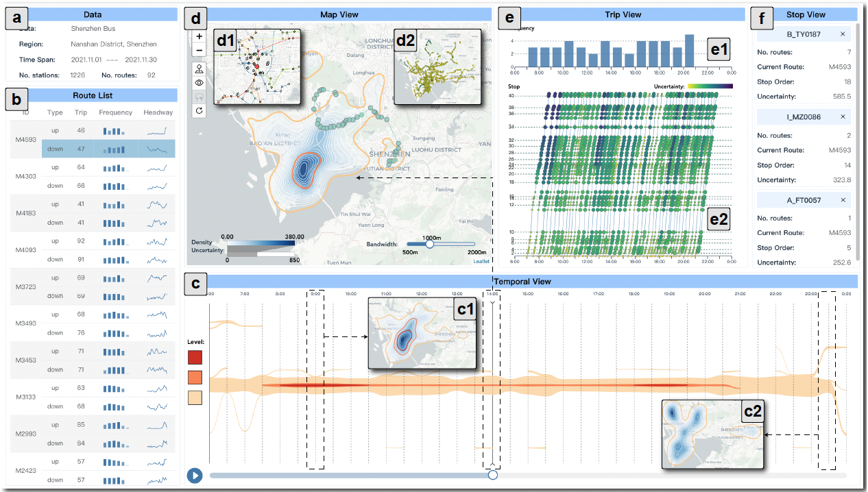Click the uncertainty value 585.5

842,97
